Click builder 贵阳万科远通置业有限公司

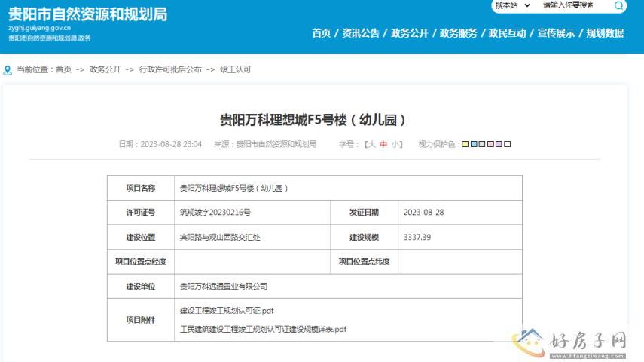[x=224, y=286]
